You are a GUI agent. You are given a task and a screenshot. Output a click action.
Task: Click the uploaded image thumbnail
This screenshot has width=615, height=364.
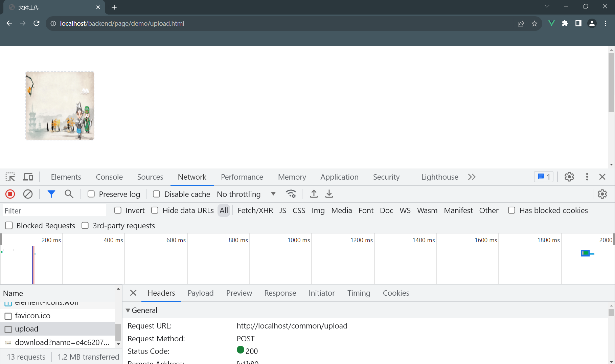60,106
